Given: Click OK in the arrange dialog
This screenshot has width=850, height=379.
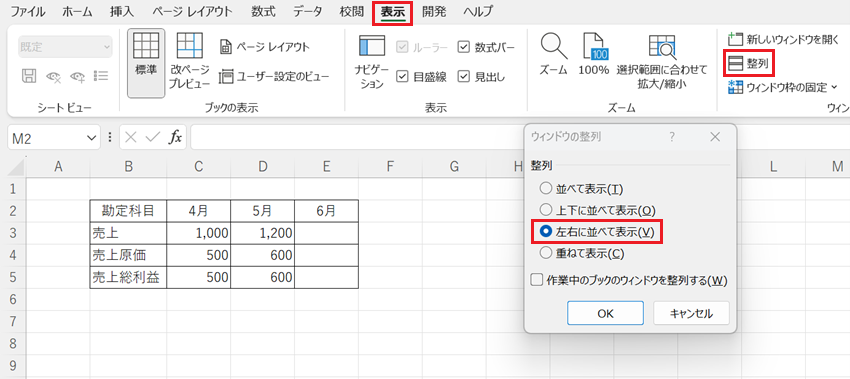Looking at the screenshot, I should (605, 313).
